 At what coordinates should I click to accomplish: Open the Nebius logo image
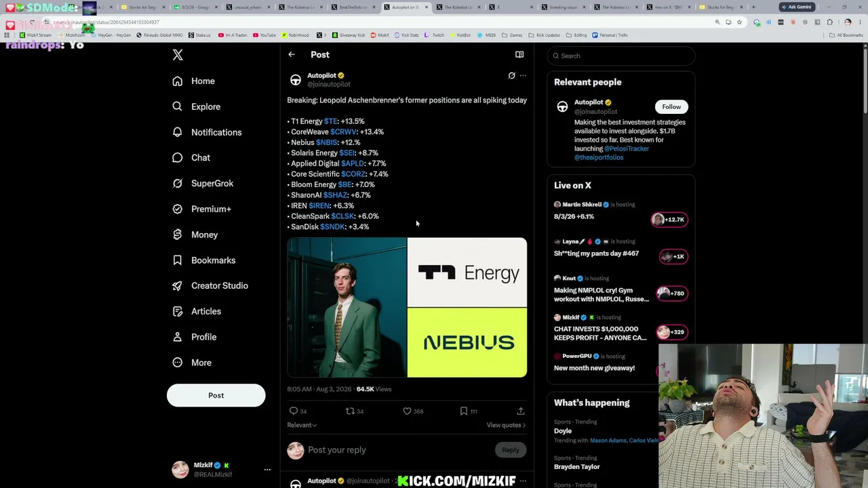tap(467, 343)
